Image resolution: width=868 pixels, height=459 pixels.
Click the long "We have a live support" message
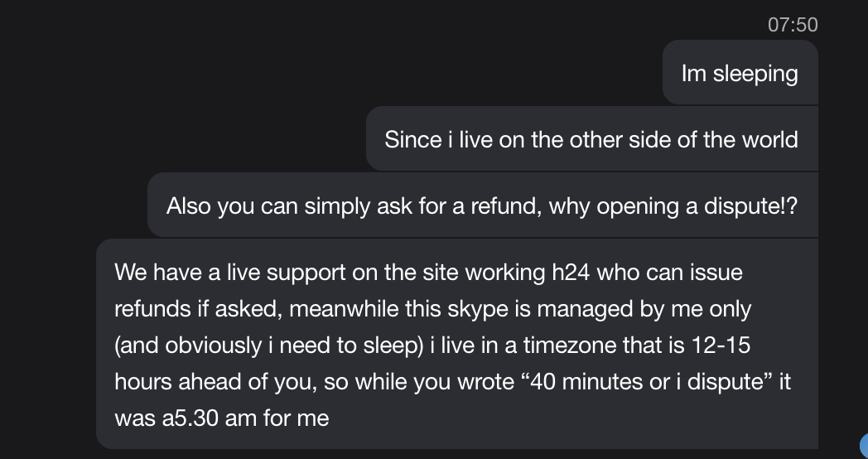456,344
